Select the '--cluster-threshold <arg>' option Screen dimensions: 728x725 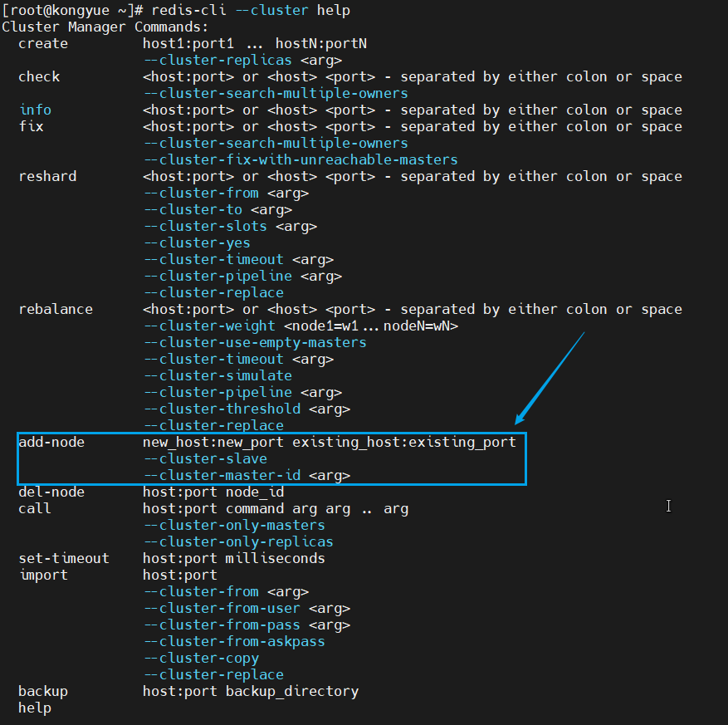point(247,409)
